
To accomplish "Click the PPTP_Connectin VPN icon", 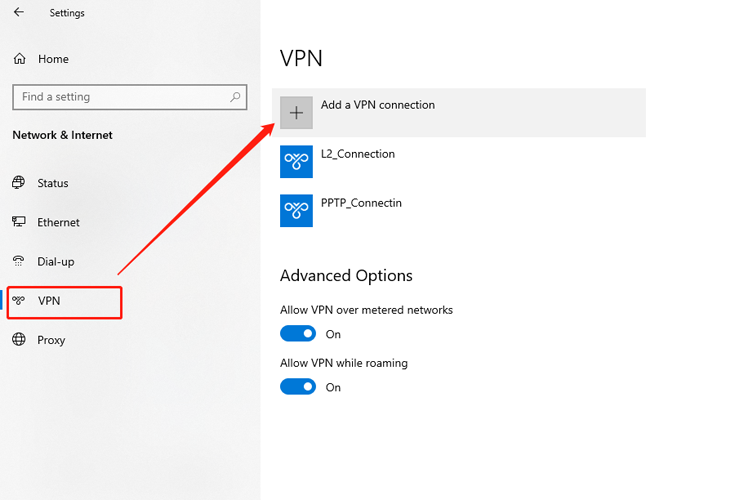I will coord(296,210).
